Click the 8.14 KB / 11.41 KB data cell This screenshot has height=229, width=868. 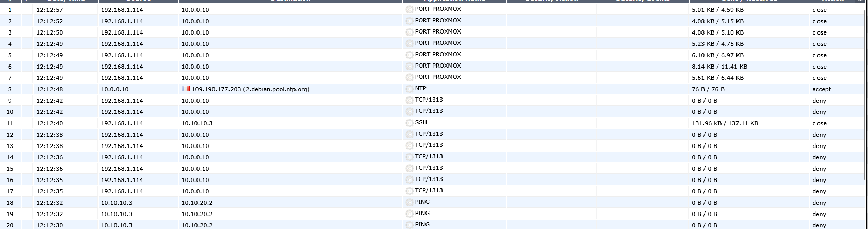(719, 67)
